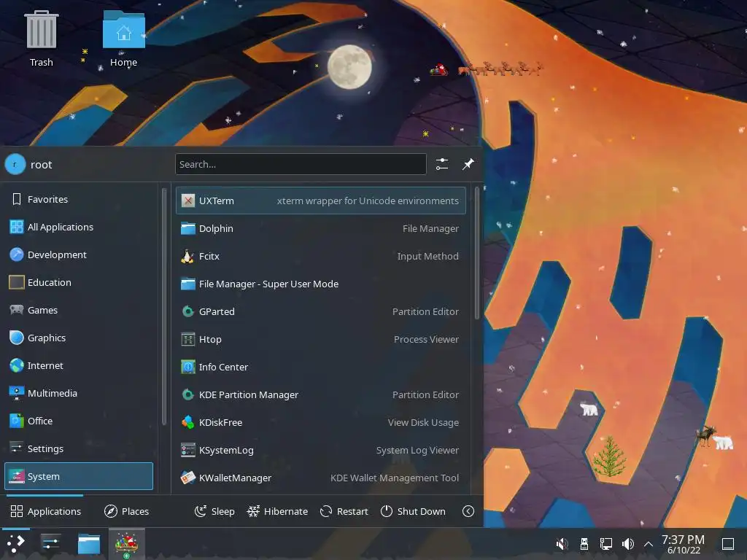Toggle the pin to keep launcher open
The width and height of the screenshot is (747, 560).
468,164
